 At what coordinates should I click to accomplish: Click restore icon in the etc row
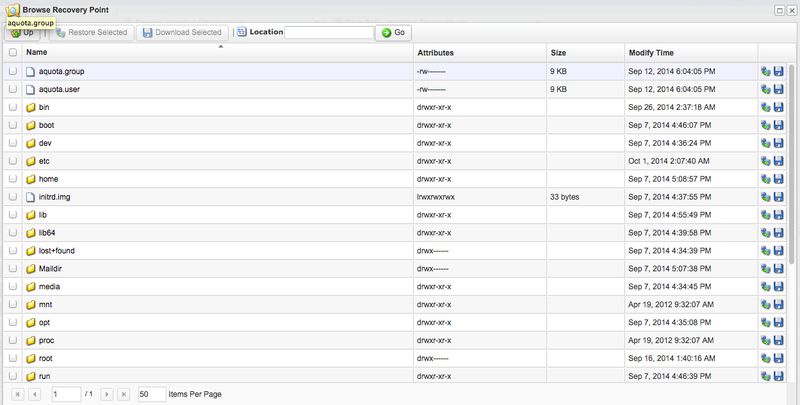coord(766,162)
